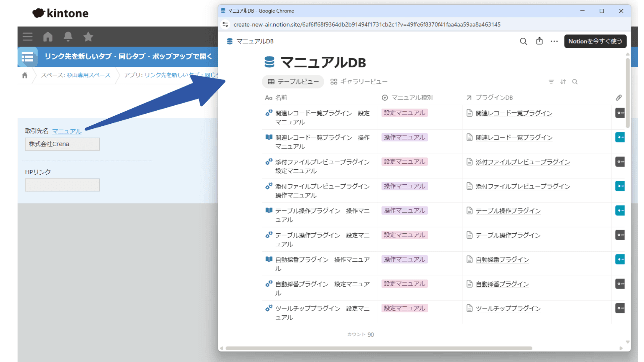Click 操作マニュアル tag in 添付ファイルプレビュー row

coord(405,186)
